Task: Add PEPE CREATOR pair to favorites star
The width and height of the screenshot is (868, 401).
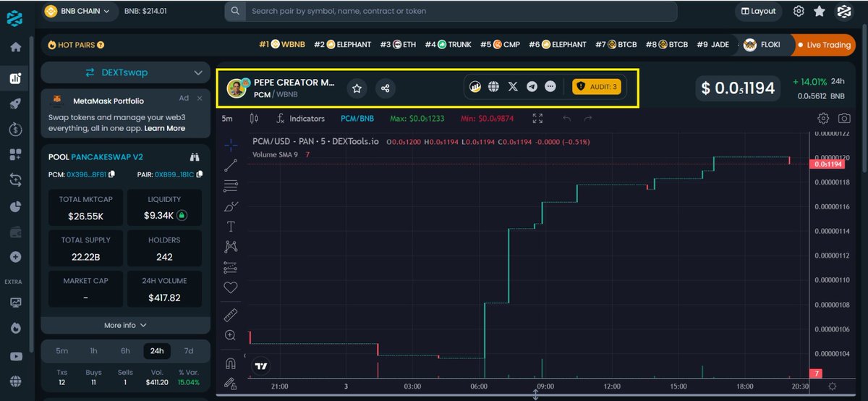Action: pyautogui.click(x=357, y=88)
